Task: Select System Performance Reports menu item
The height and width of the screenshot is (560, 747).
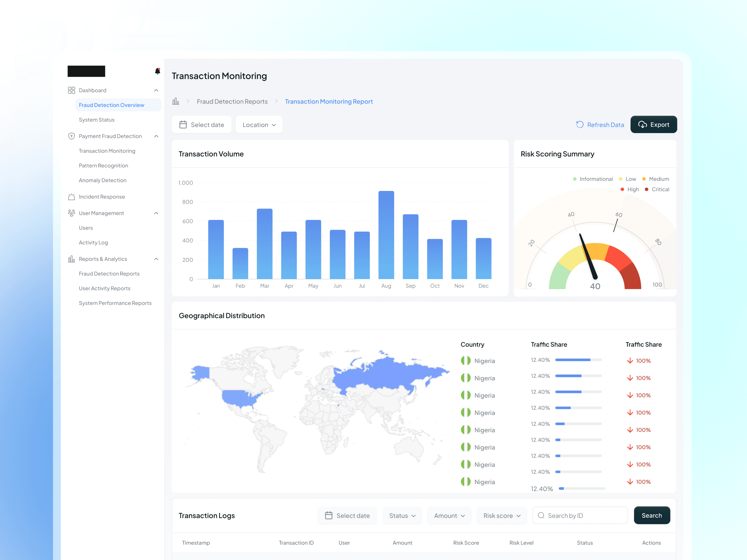Action: coord(115,303)
